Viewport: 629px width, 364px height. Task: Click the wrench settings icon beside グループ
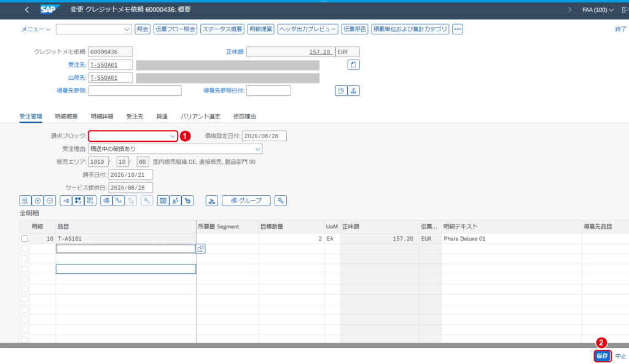point(280,201)
